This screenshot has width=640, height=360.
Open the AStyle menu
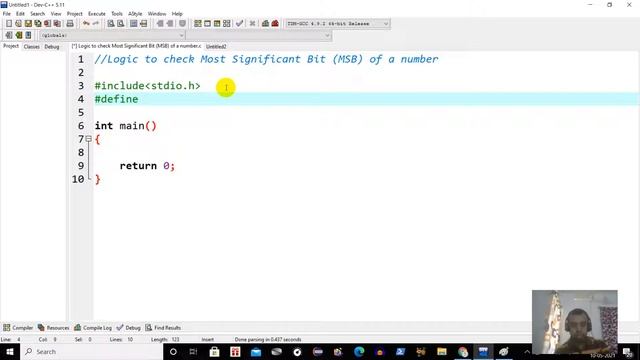tap(135, 14)
